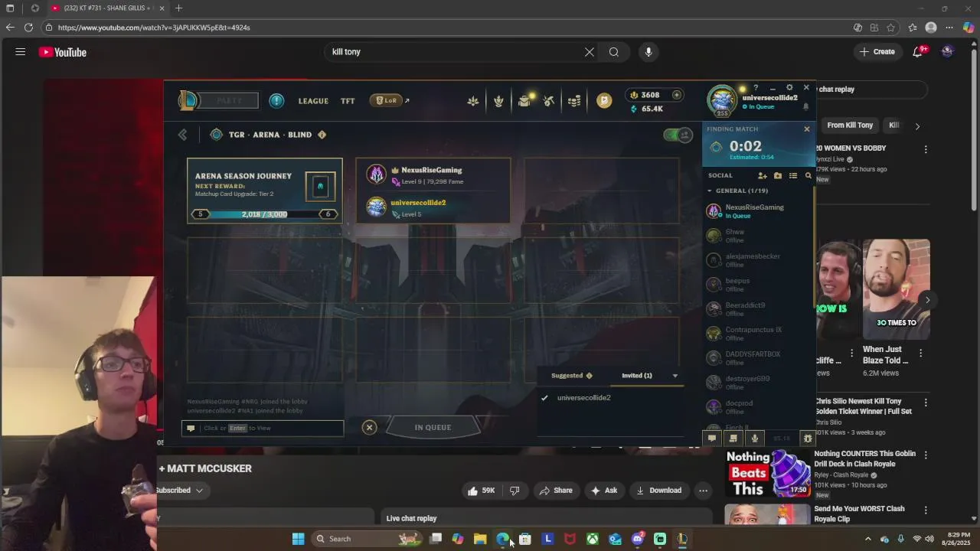Show next chips in YouTube filter row
980x551 pixels.
pos(917,126)
